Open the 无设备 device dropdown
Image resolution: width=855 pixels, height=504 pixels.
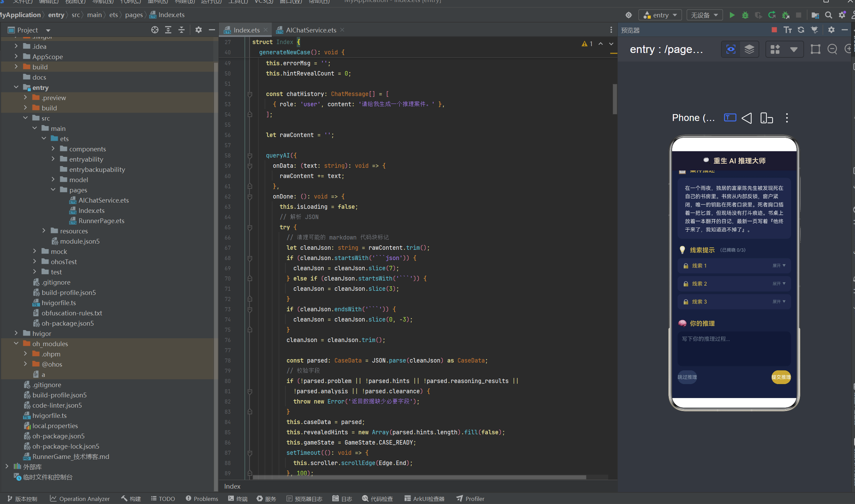pyautogui.click(x=705, y=15)
